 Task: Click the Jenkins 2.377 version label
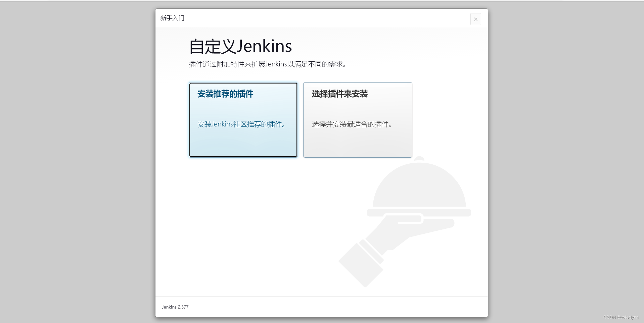tap(175, 307)
